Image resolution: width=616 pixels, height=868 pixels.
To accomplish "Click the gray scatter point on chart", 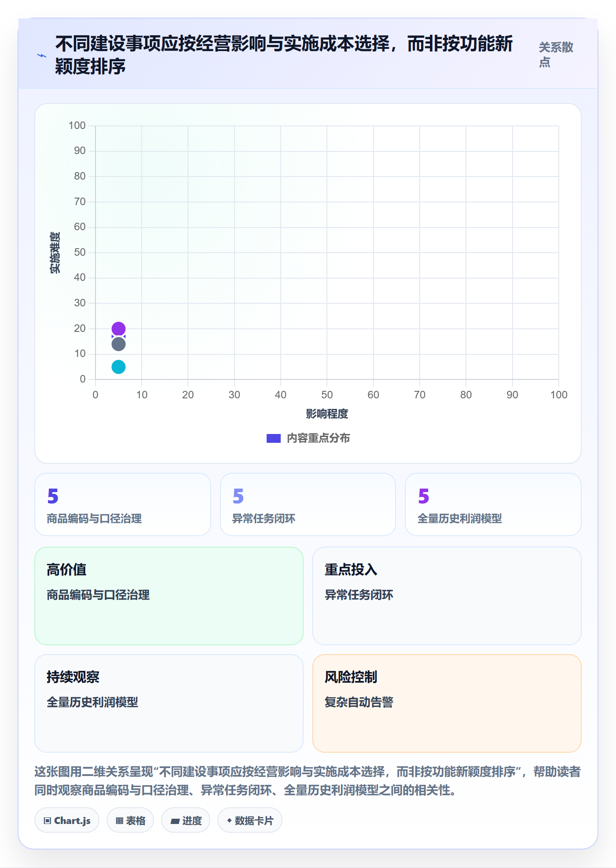I will tap(118, 344).
